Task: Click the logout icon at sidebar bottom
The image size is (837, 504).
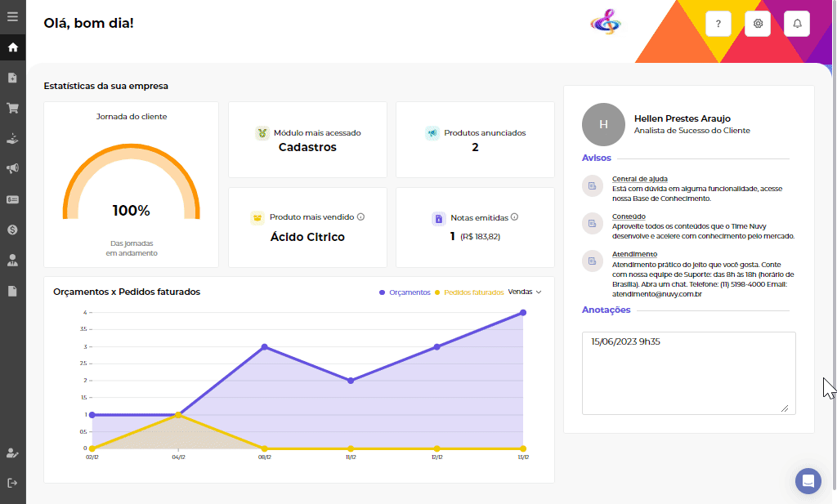Action: [x=12, y=483]
